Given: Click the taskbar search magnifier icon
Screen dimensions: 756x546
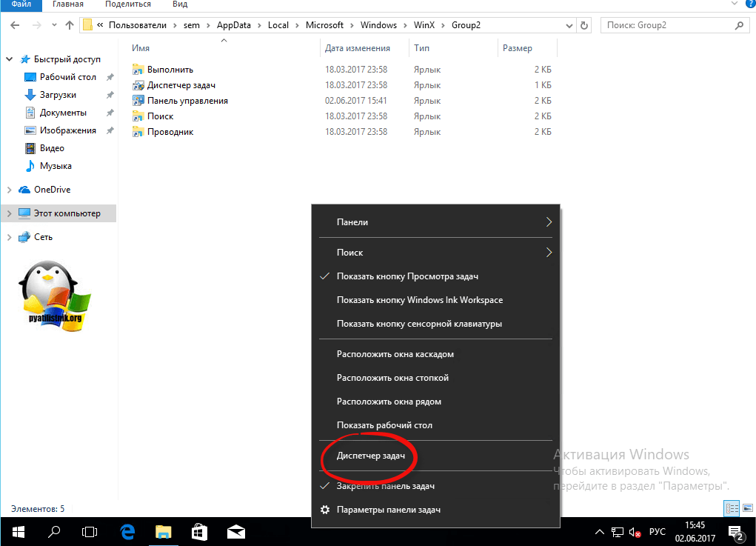Looking at the screenshot, I should point(54,531).
